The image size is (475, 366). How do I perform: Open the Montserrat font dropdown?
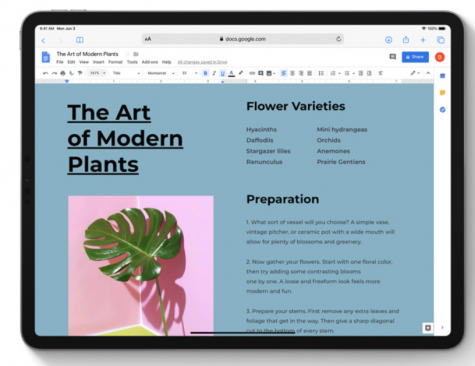[x=161, y=73]
